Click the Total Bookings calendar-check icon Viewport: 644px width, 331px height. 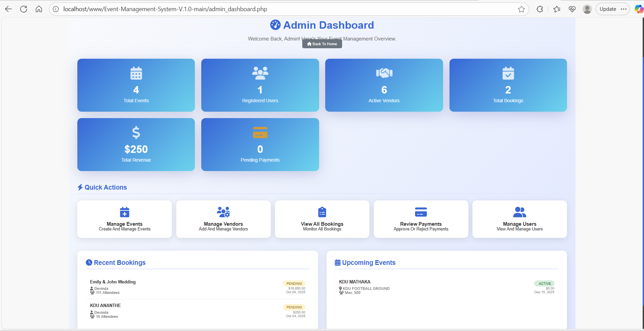[x=508, y=73]
